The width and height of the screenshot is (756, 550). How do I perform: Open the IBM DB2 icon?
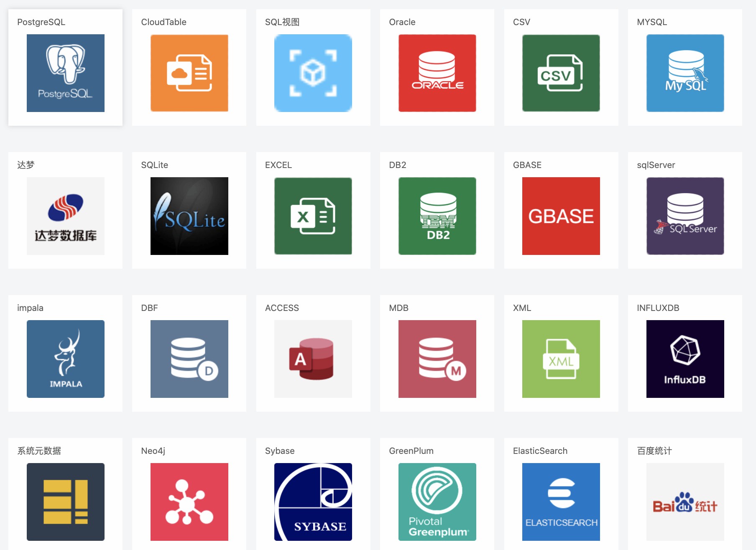tap(437, 216)
